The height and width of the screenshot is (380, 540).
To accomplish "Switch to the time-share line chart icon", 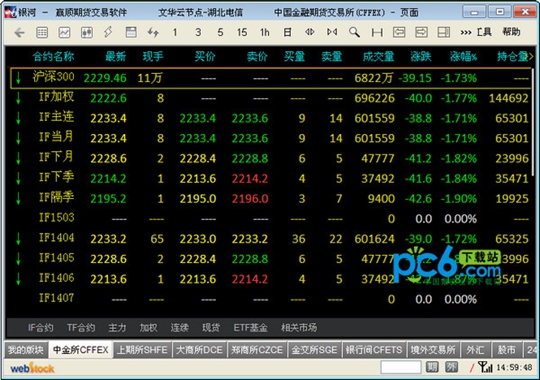I will pyautogui.click(x=64, y=33).
